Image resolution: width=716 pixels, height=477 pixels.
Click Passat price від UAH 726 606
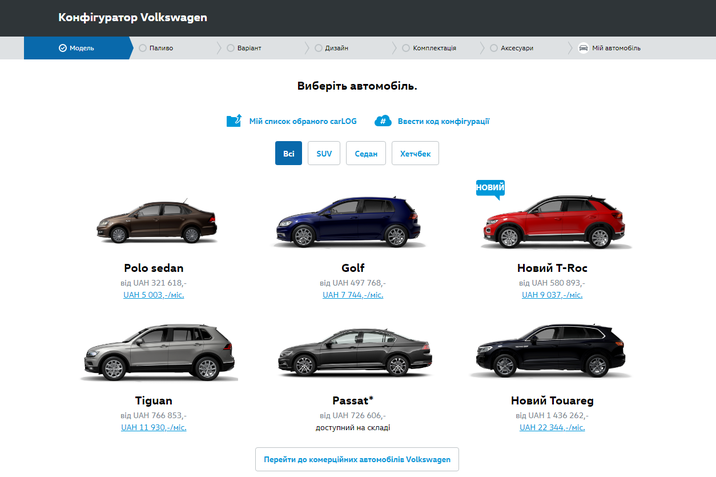(x=353, y=415)
